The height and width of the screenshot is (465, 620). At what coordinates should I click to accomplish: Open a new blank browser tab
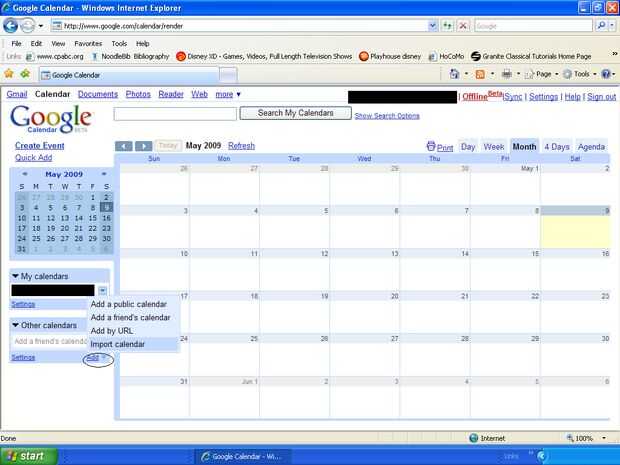(228, 75)
